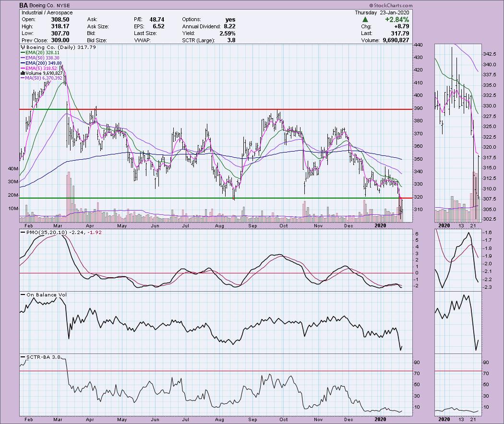The width and height of the screenshot is (504, 424).
Task: Click the candlestick icon beside Boeing Co. (Daily)
Action: [23, 47]
